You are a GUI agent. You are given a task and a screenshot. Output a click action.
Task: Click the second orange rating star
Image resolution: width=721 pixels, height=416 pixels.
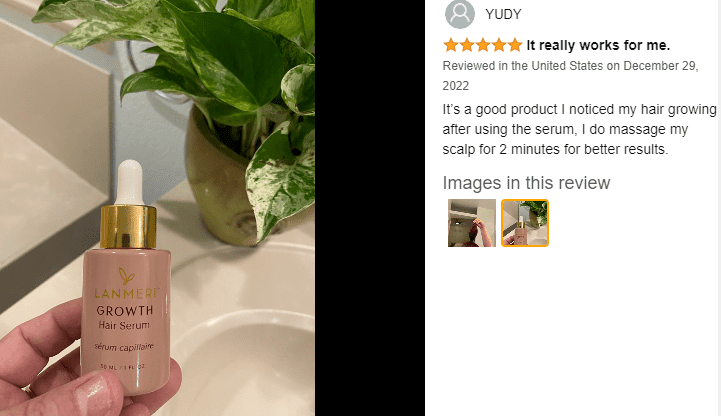point(467,45)
